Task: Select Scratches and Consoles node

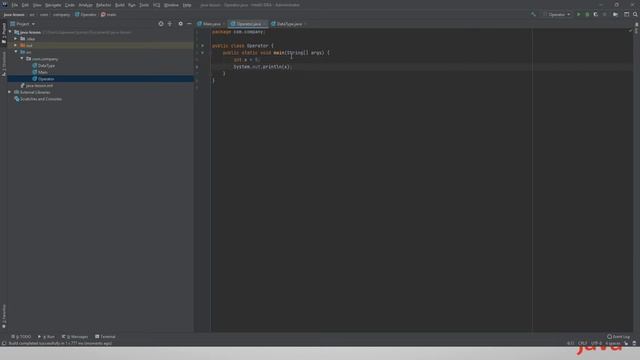Action: pyautogui.click(x=38, y=99)
